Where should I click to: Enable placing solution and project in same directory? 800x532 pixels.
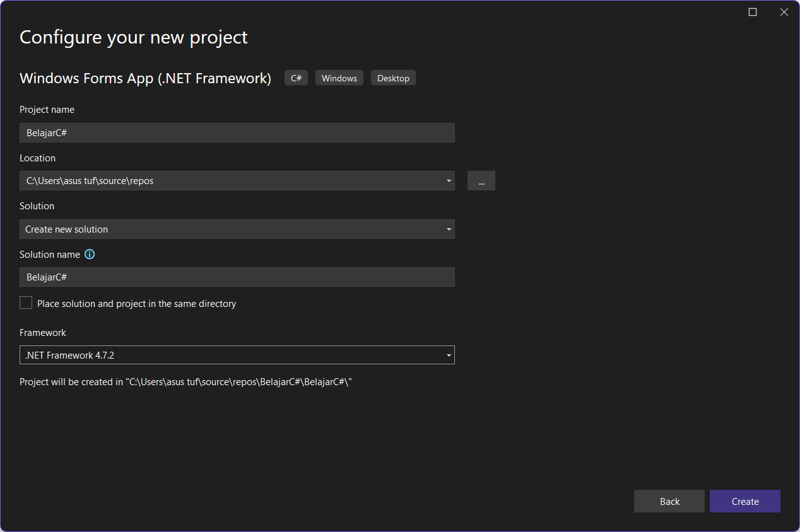tap(26, 303)
